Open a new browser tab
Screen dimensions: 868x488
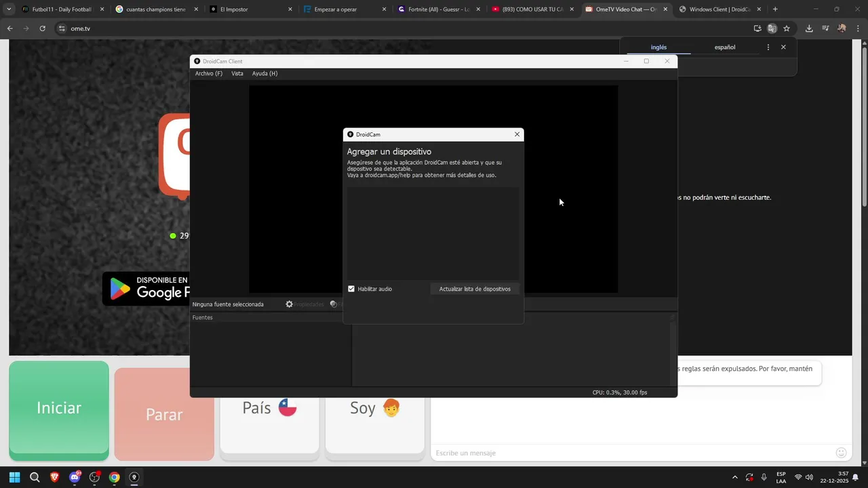(x=775, y=9)
